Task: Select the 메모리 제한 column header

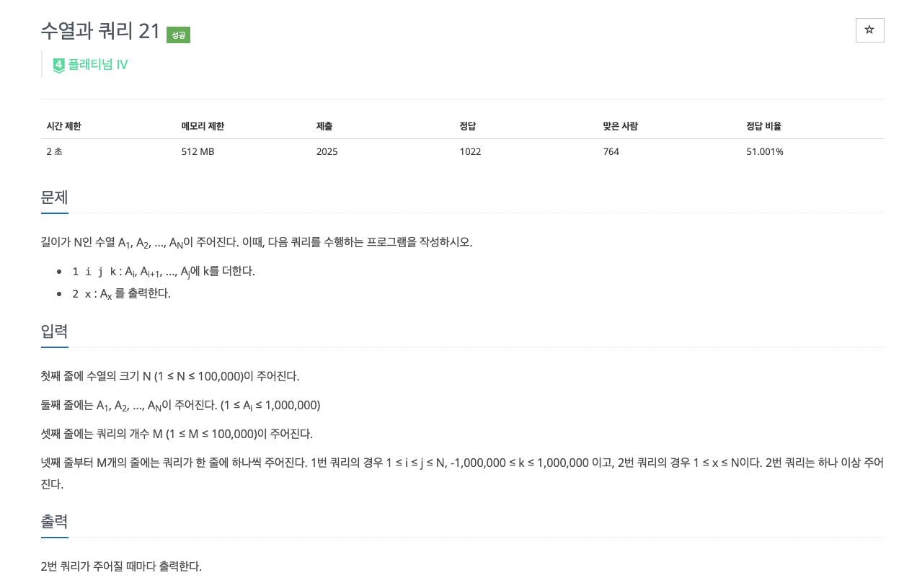Action: [x=203, y=126]
